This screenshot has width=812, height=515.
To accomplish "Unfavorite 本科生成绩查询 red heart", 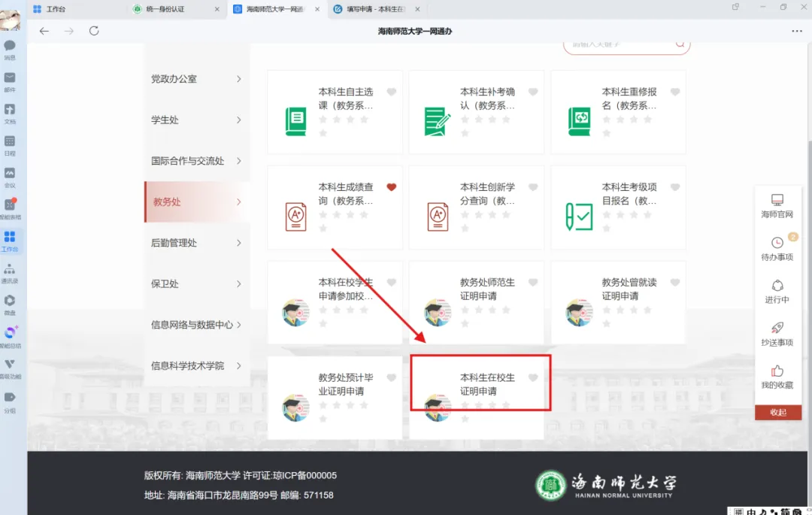I will (x=392, y=187).
